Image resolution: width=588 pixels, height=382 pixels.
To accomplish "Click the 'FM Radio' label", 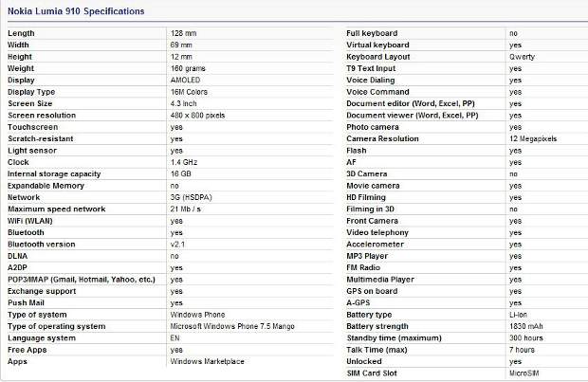I will [363, 267].
